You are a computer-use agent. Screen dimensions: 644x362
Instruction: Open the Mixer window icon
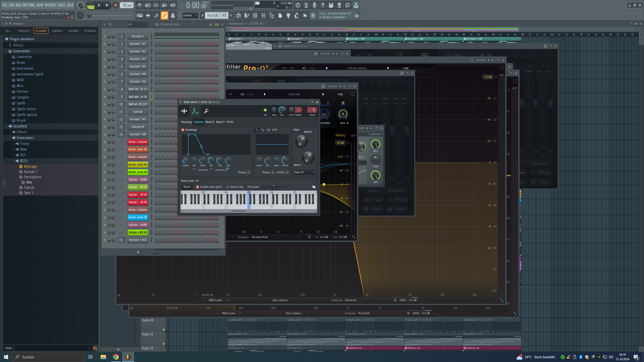(x=263, y=16)
